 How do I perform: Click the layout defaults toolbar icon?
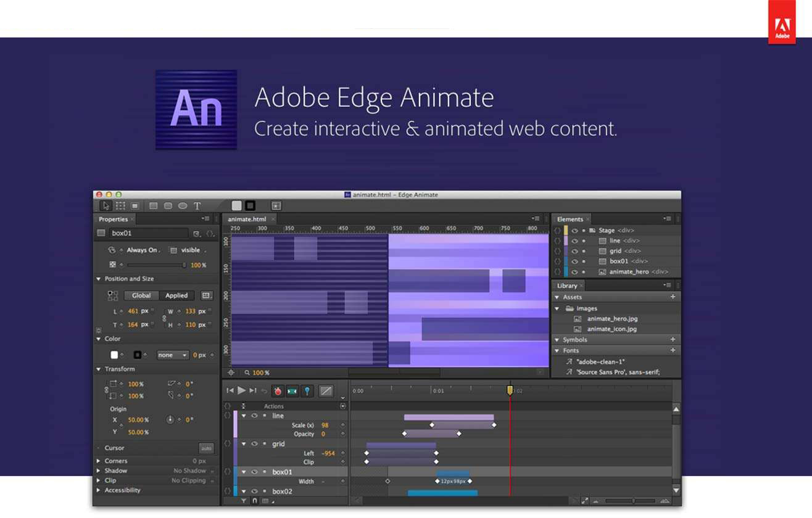276,206
